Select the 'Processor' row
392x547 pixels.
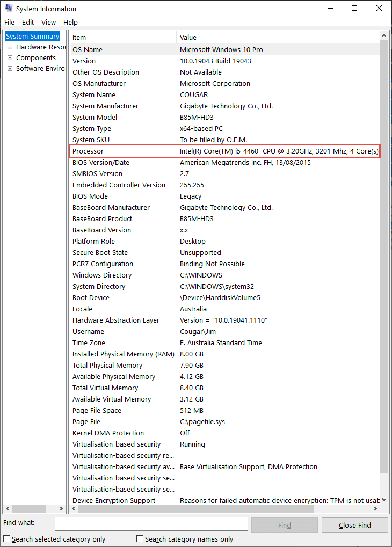click(224, 151)
